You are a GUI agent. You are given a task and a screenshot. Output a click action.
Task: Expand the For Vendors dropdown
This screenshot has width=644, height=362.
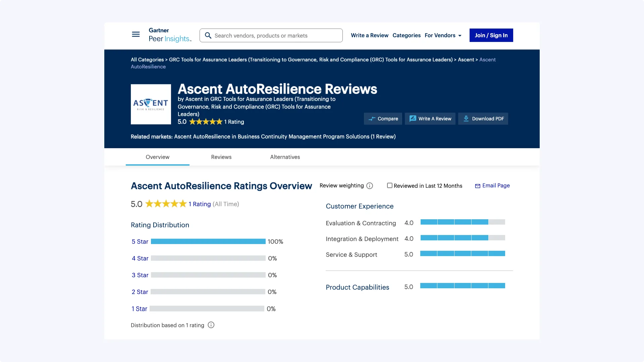(443, 36)
